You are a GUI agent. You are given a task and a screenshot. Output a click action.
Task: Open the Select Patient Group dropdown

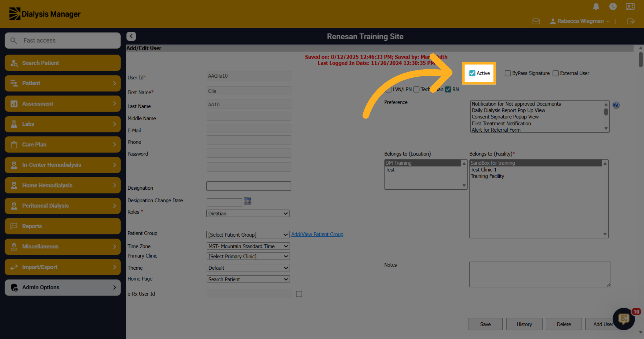pos(248,235)
